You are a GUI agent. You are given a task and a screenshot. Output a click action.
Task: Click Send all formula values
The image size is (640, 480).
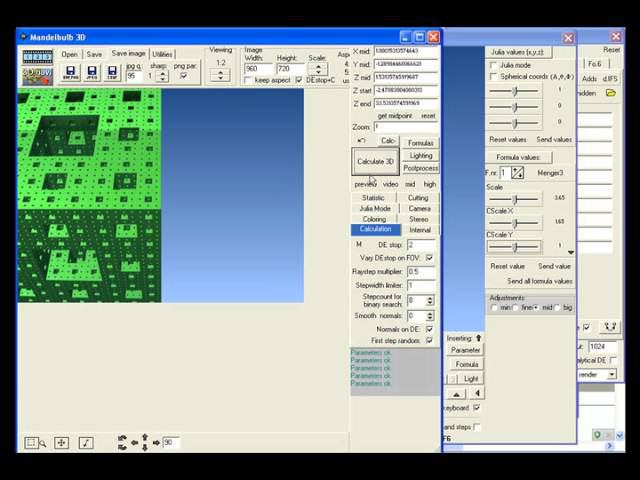(540, 281)
